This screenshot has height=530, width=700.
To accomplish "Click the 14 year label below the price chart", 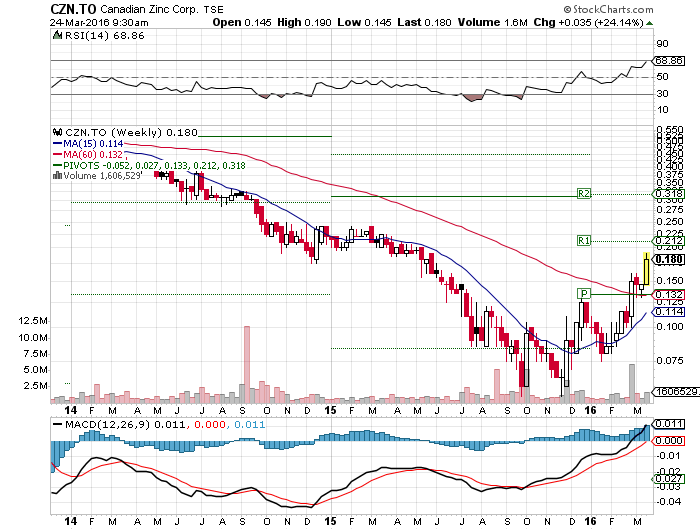I will [71, 410].
